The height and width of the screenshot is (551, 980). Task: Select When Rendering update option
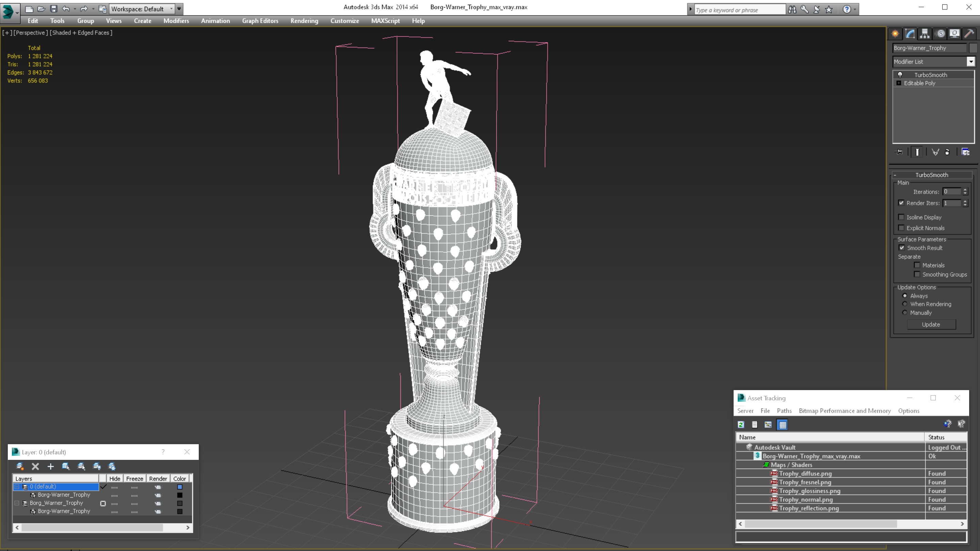click(x=905, y=304)
